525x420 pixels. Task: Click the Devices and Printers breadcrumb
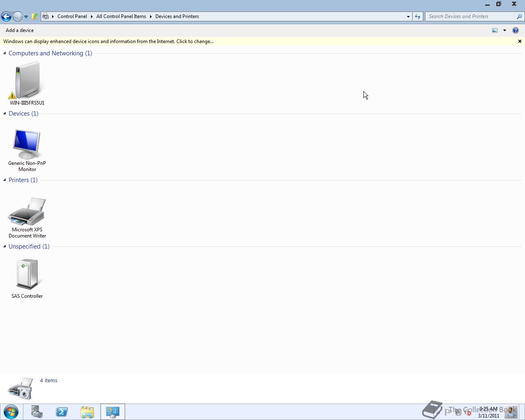click(x=177, y=16)
